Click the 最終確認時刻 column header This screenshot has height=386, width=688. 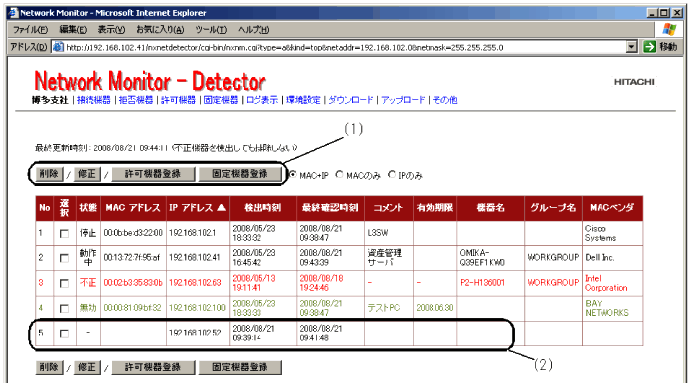[330, 208]
